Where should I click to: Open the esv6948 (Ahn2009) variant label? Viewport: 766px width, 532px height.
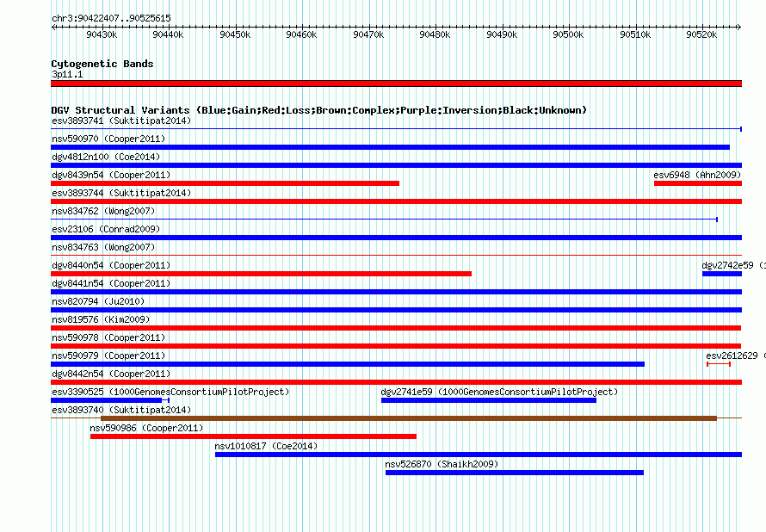coord(697,175)
